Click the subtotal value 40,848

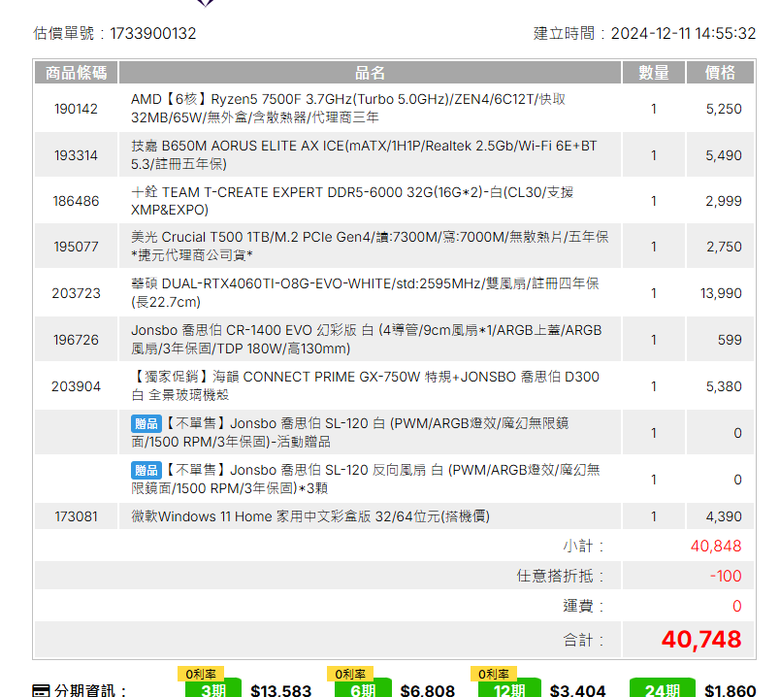pos(716,546)
